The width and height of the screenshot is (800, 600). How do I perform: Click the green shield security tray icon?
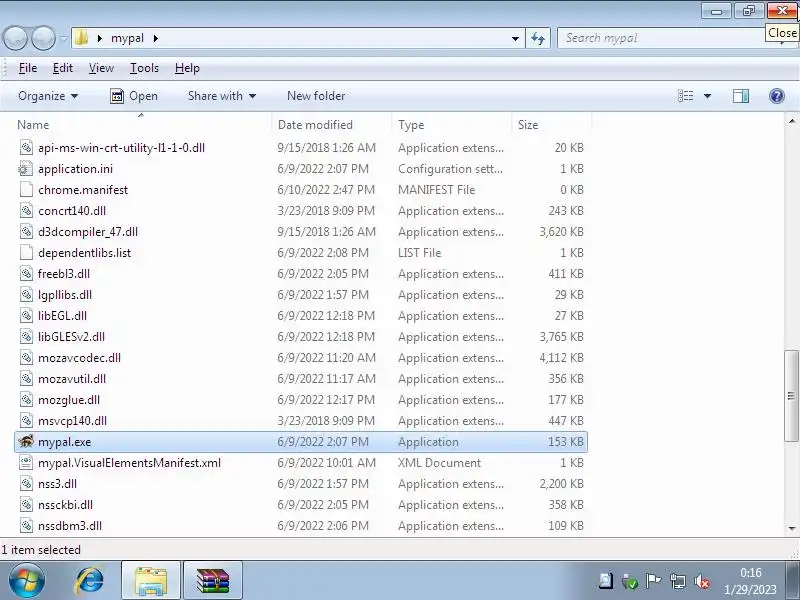(630, 581)
